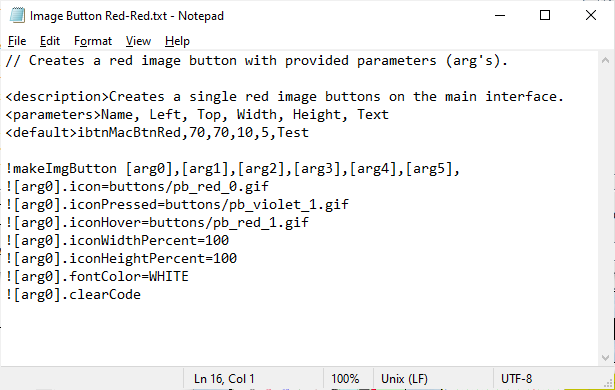Click the scroll down arrow of the scrollbar

pyautogui.click(x=605, y=357)
